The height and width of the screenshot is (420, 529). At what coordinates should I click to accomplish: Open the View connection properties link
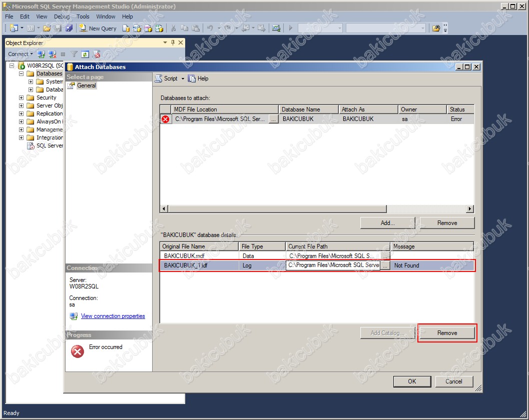click(x=113, y=316)
